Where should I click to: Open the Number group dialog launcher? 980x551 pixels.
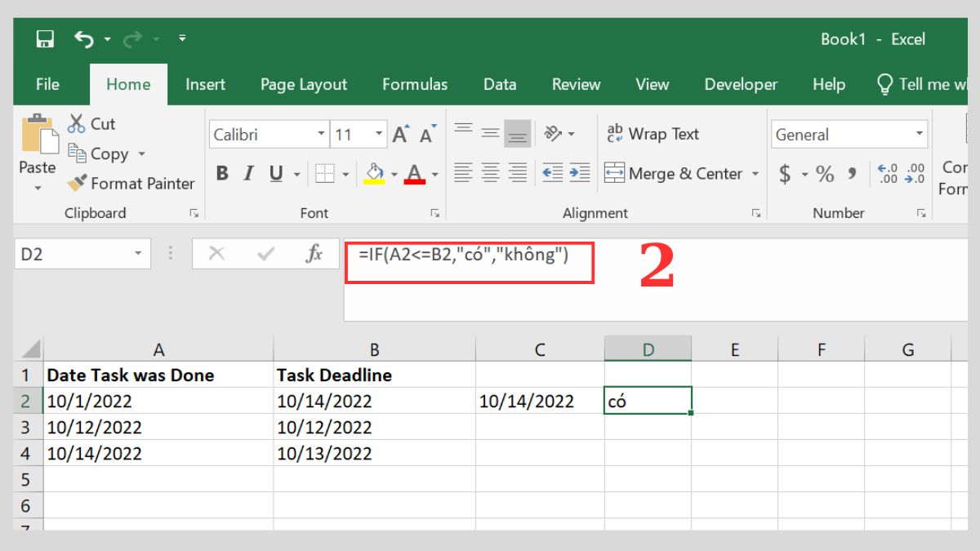pyautogui.click(x=921, y=212)
